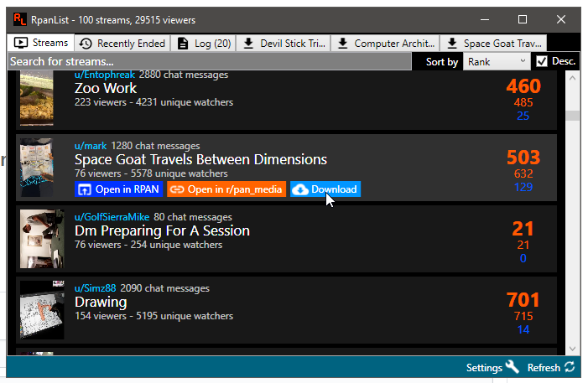Click the RpanList app logo icon
588x383 pixels.
[19, 19]
